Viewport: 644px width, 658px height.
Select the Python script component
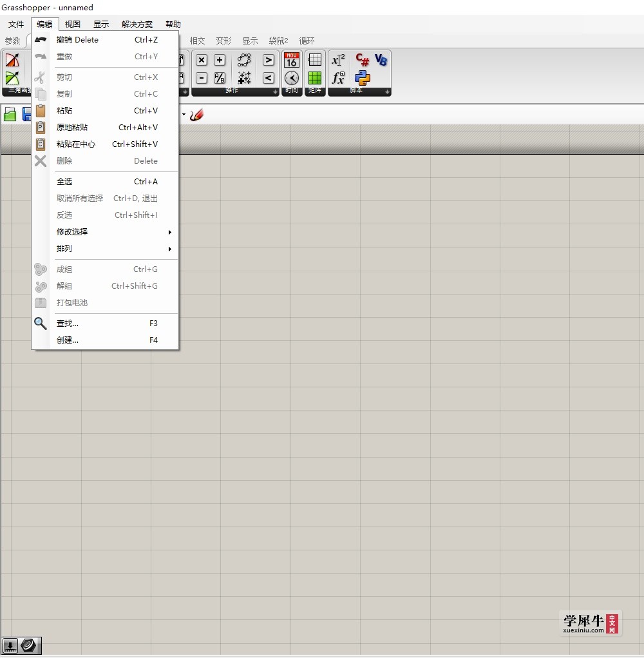[362, 78]
